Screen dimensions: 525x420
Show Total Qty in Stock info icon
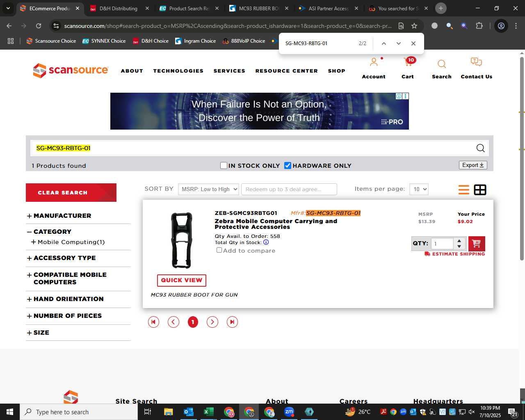[x=266, y=242]
